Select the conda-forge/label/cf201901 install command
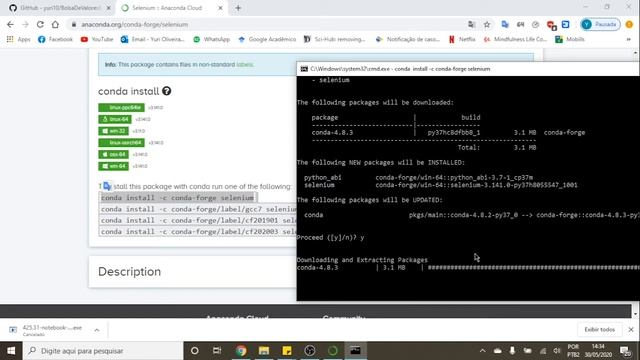Viewport: 640px width, 360px height. (198, 220)
